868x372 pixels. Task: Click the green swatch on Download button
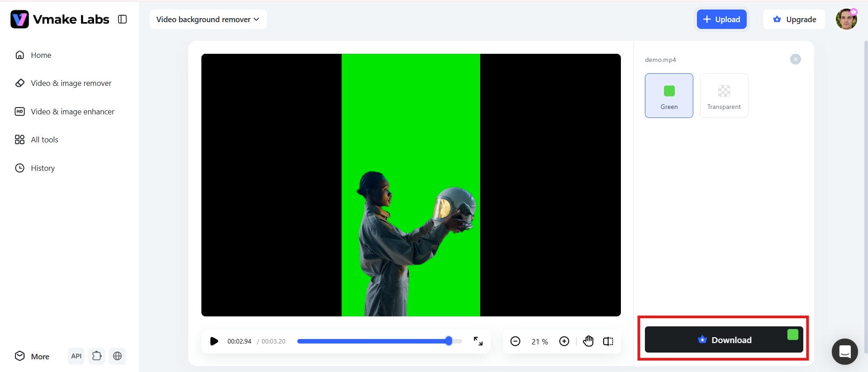793,334
